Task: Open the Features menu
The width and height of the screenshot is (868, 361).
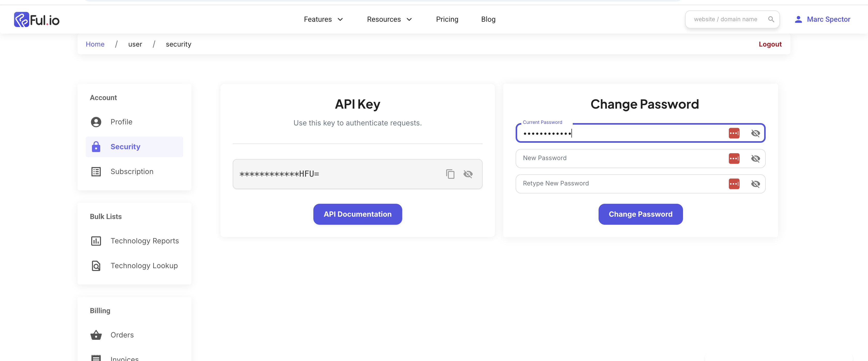Action: tap(323, 19)
